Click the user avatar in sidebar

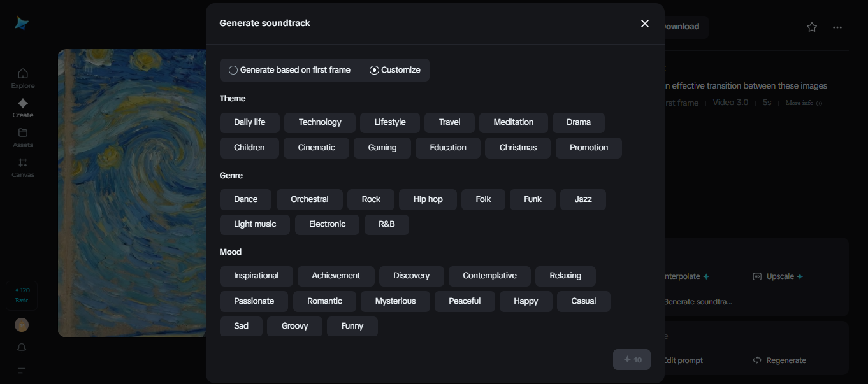tap(22, 325)
